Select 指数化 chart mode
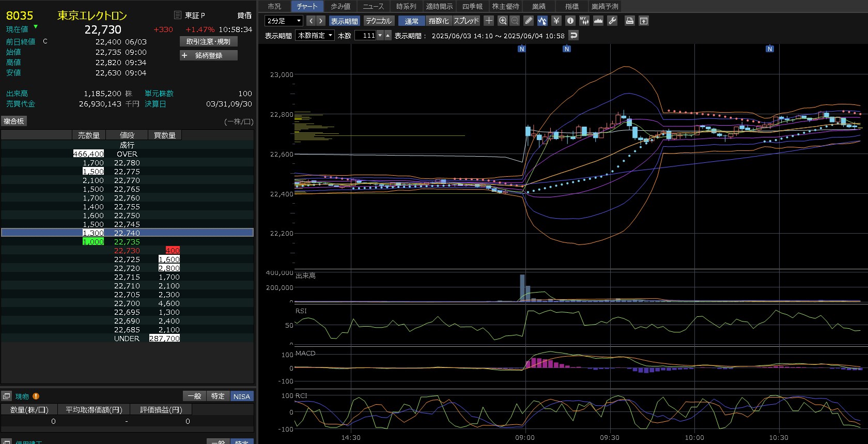 (439, 21)
